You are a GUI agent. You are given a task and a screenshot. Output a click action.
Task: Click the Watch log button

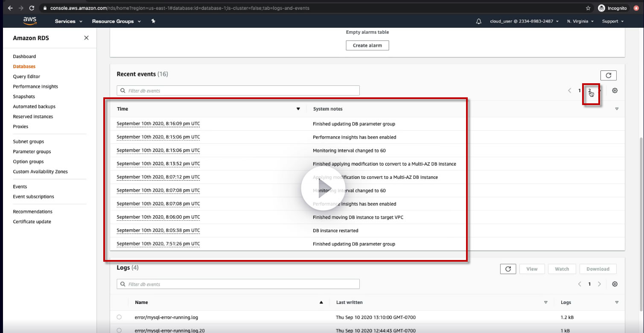pyautogui.click(x=562, y=269)
